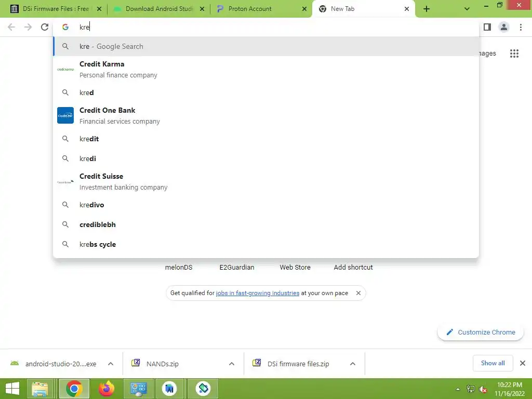Select the Credit Suisse suggestion
This screenshot has height=399, width=532.
coord(266,181)
